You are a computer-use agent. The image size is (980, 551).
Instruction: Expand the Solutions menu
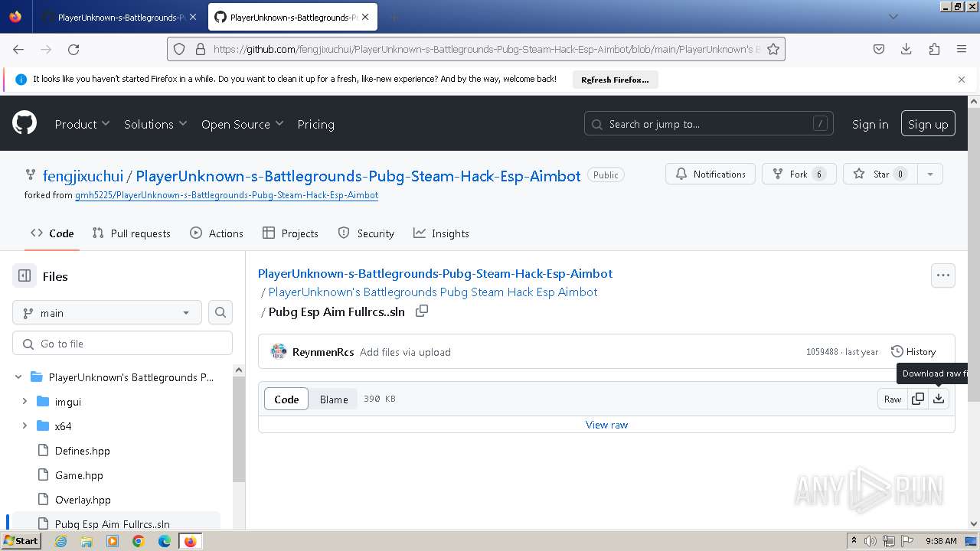click(155, 124)
